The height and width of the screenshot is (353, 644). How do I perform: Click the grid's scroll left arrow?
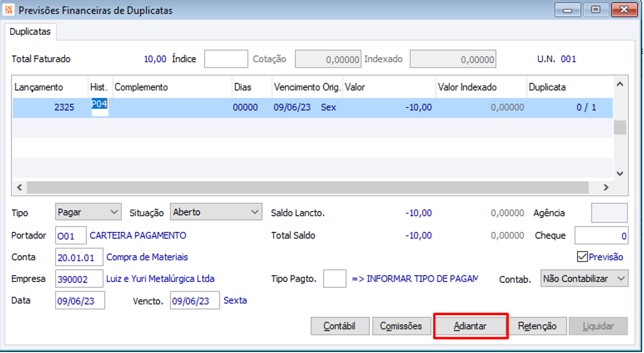click(19, 187)
